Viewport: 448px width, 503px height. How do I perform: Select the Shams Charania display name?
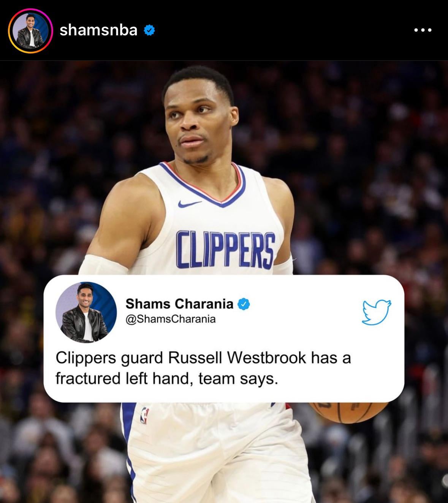tap(179, 304)
